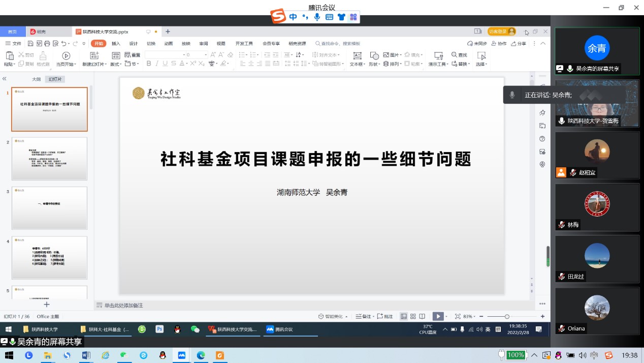Screen dimensions: 644x363
Task: Open the 插入 ribbon tab
Action: click(x=116, y=44)
